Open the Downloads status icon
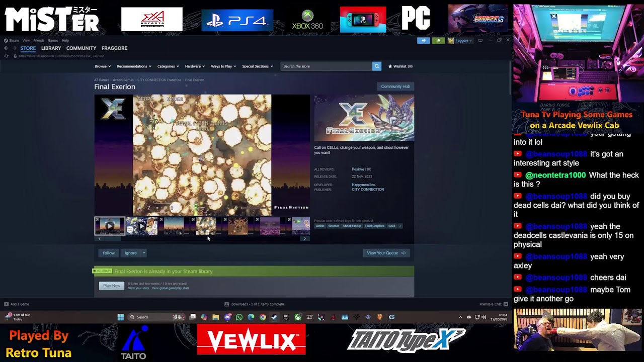 (x=226, y=304)
